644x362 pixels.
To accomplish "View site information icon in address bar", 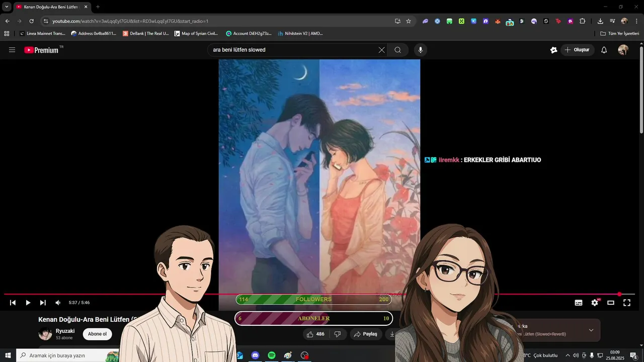I will click(46, 21).
